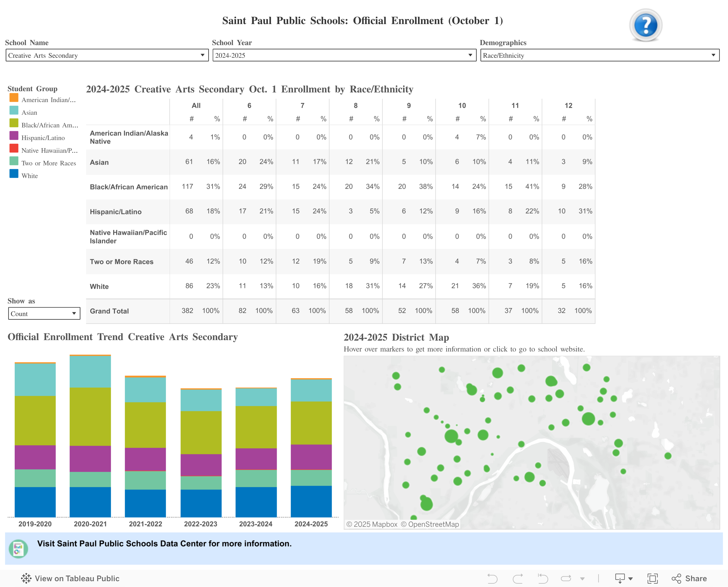The width and height of the screenshot is (728, 587).
Task: Click the View on Tableau Public link
Action: (77, 578)
